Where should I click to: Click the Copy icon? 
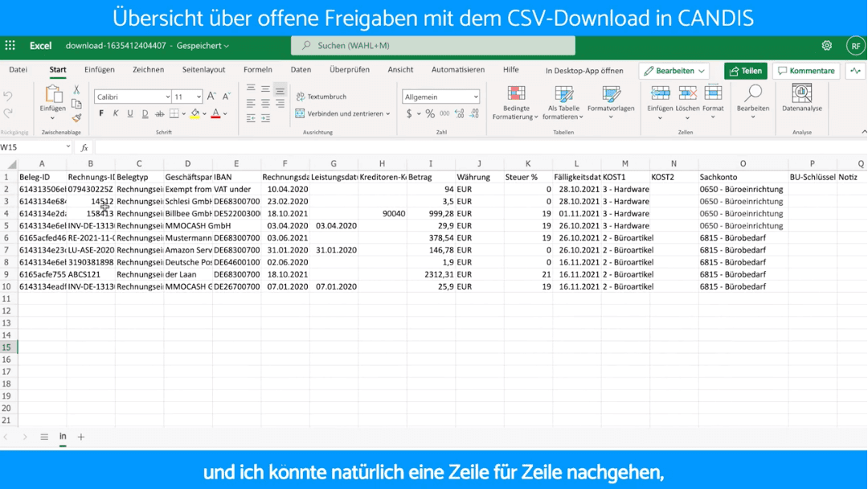(x=76, y=104)
